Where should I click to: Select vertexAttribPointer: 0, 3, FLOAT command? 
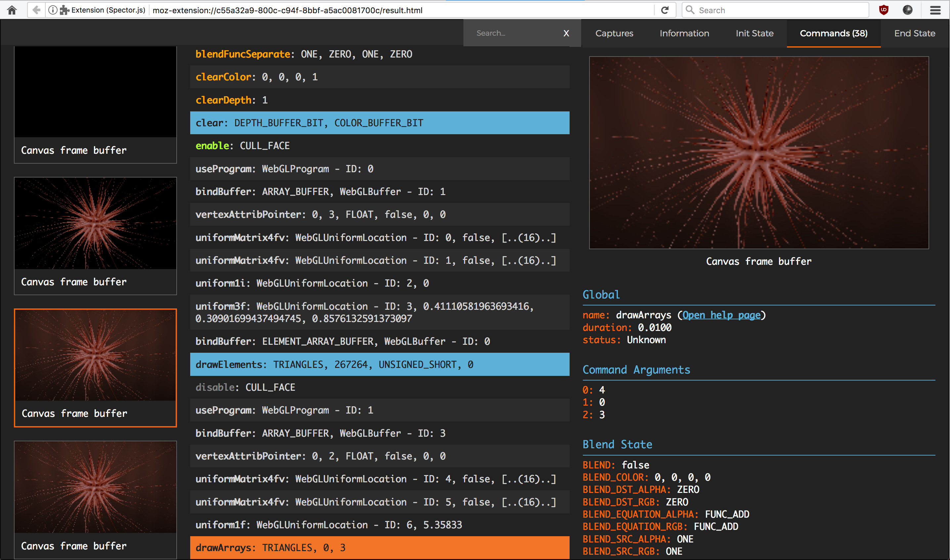point(379,214)
